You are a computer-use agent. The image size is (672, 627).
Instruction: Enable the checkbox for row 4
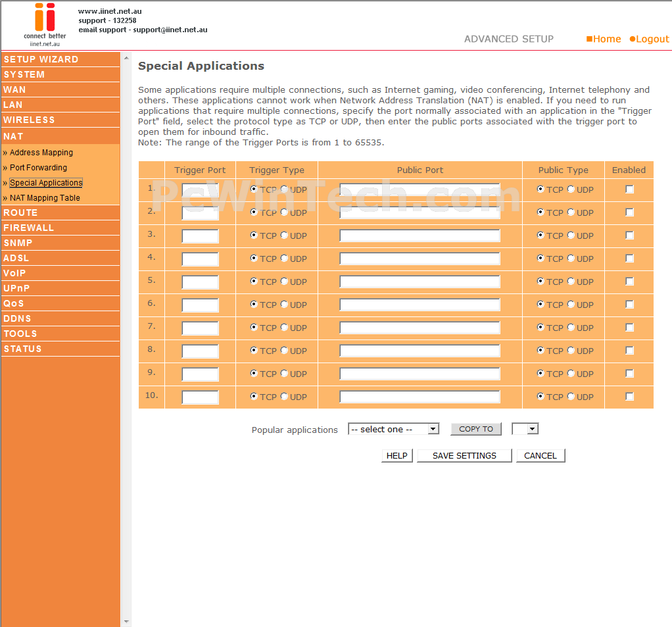(x=629, y=258)
